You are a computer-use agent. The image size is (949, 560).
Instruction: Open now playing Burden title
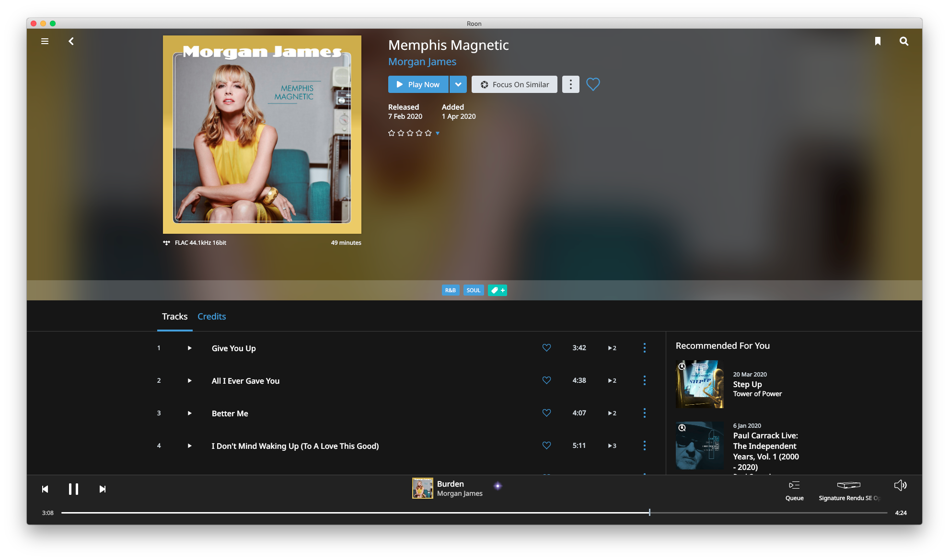[x=450, y=484]
